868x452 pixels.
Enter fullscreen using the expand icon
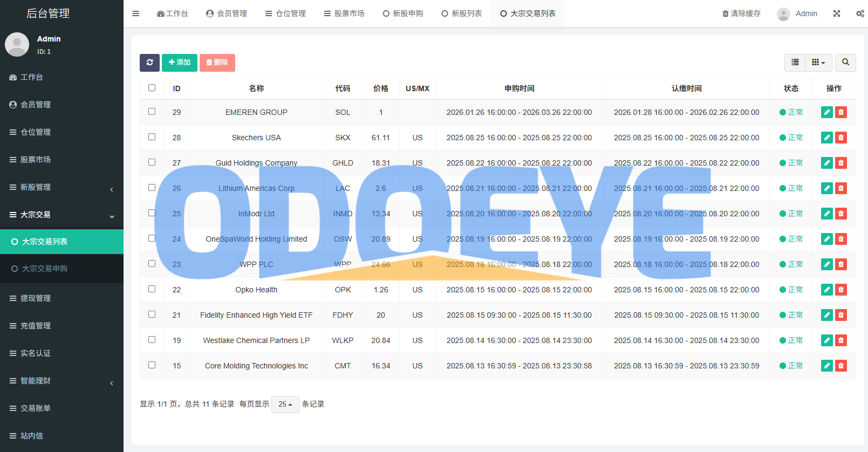(x=837, y=13)
